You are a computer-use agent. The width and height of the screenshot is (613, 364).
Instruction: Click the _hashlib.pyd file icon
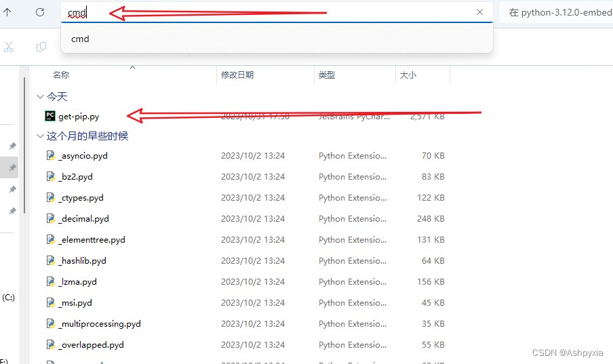[x=51, y=261]
